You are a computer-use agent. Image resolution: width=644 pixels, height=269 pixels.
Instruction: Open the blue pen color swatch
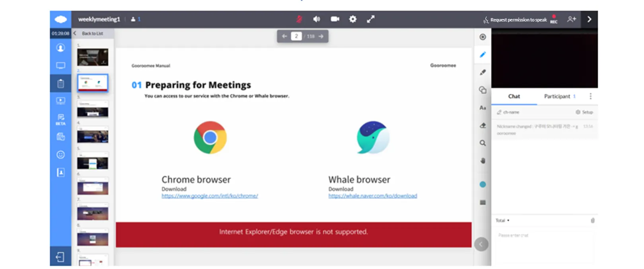(483, 184)
